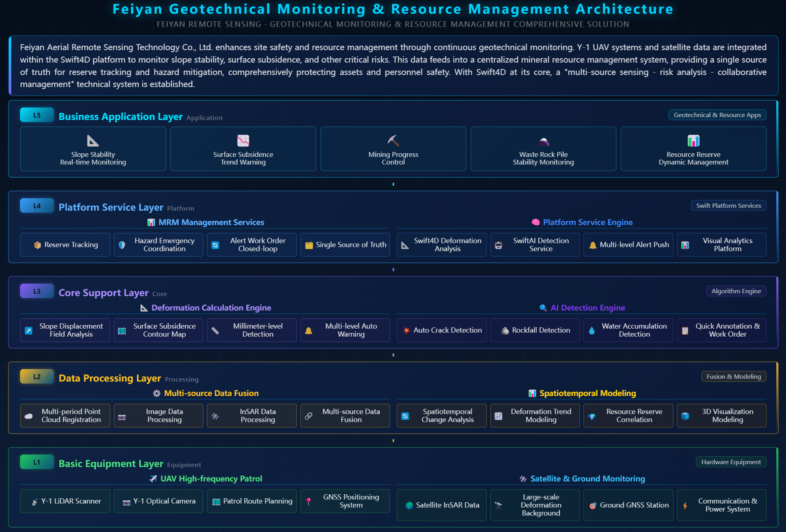
Task: Click the "Data Processing Layer" heading
Action: [x=110, y=378]
